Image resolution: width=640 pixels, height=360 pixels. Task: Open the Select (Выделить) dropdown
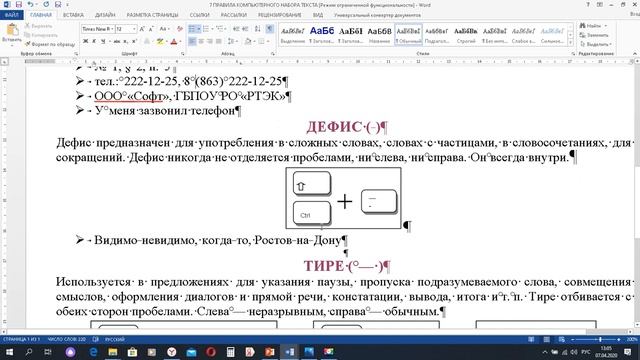click(x=596, y=44)
